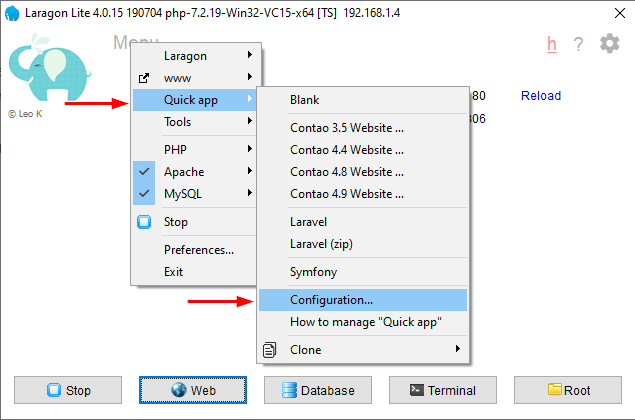This screenshot has height=420, width=635.
Task: Expand the PHP submenu arrow
Action: 250,149
